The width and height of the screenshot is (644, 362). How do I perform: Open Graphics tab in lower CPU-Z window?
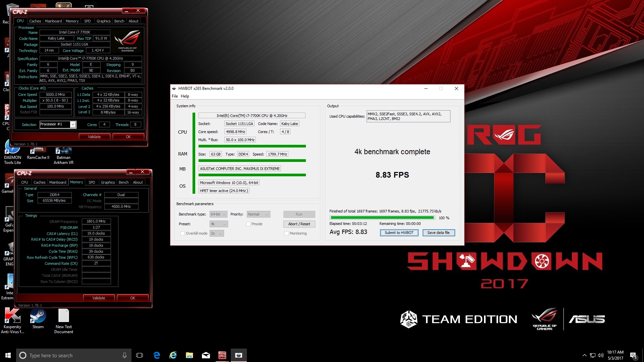108,182
